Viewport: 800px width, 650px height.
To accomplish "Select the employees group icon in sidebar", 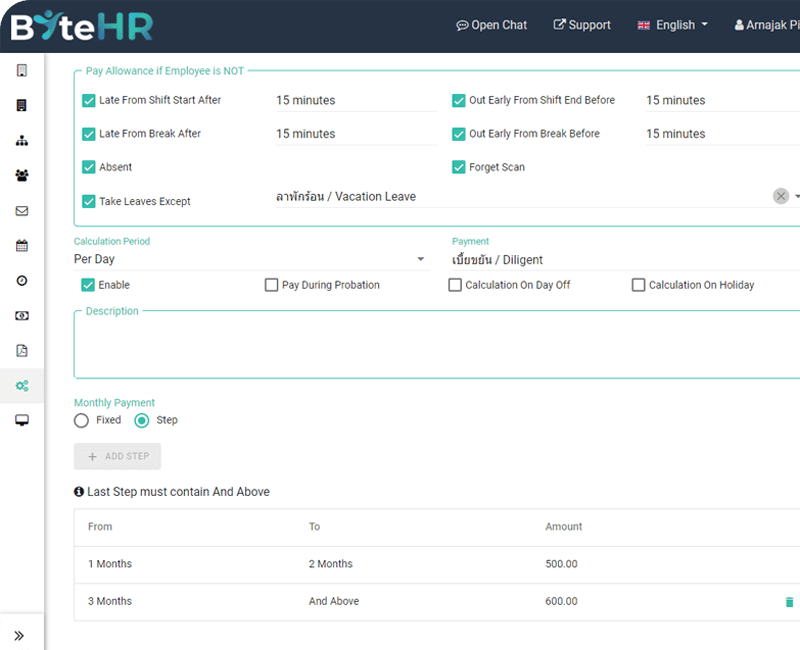I will [22, 175].
